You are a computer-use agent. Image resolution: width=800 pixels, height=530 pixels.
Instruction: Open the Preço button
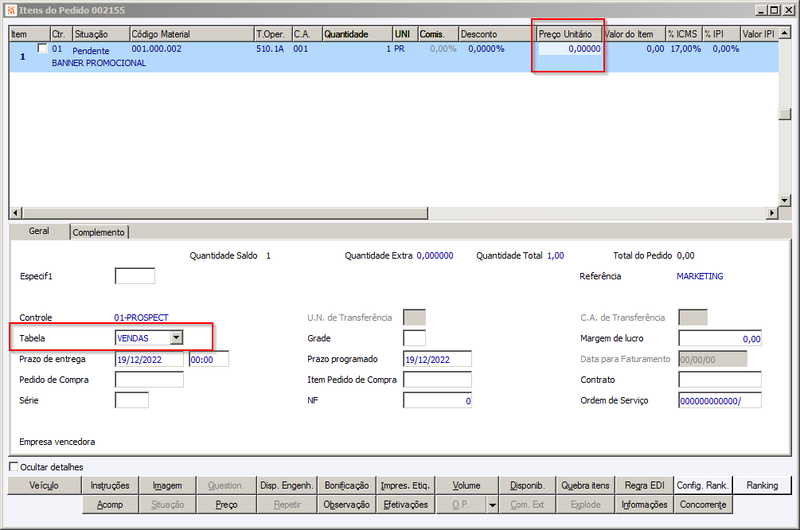(x=226, y=504)
